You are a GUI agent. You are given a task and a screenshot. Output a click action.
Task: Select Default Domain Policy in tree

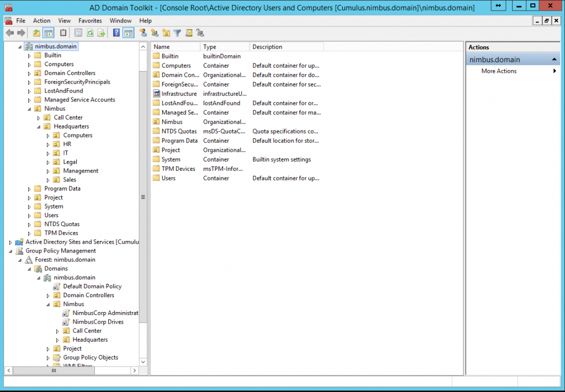[x=92, y=287]
